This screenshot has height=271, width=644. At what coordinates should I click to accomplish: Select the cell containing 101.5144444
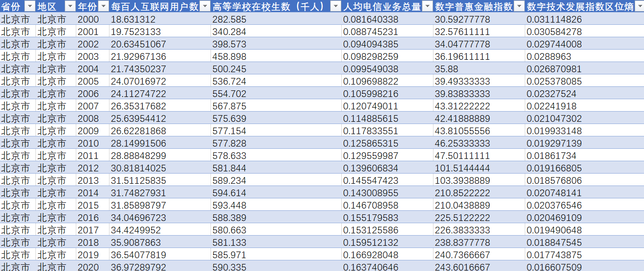coord(479,168)
